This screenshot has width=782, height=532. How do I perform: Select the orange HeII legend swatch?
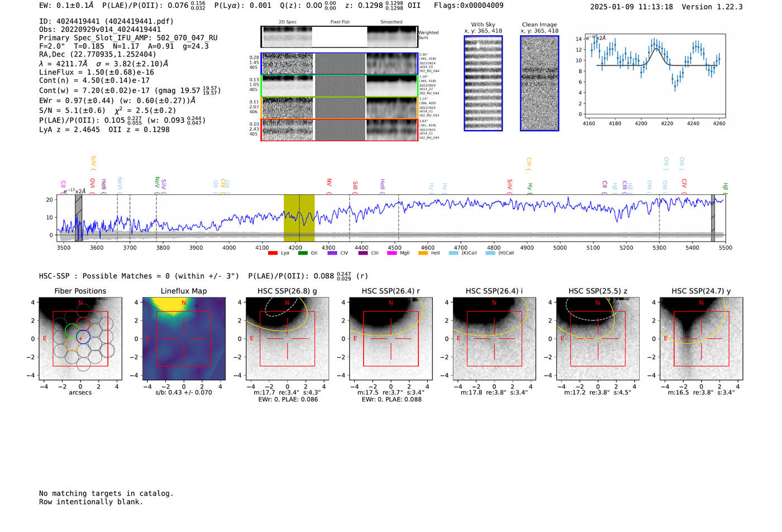(x=423, y=253)
